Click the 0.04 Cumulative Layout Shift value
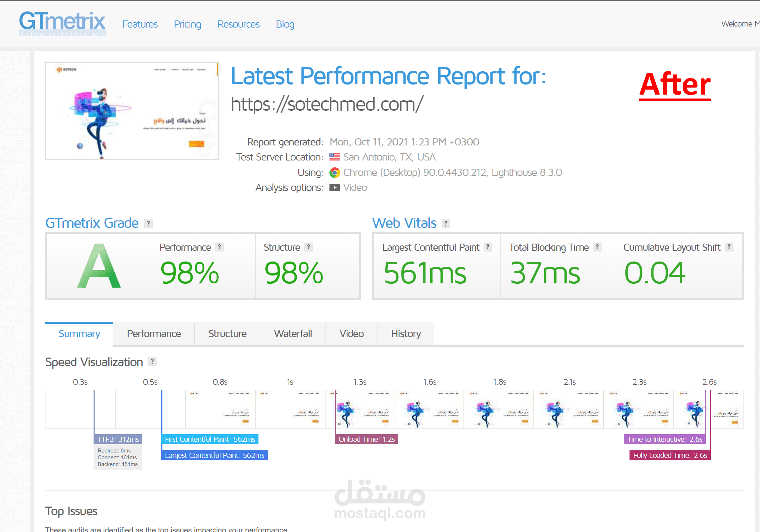This screenshot has height=532, width=760. click(655, 273)
